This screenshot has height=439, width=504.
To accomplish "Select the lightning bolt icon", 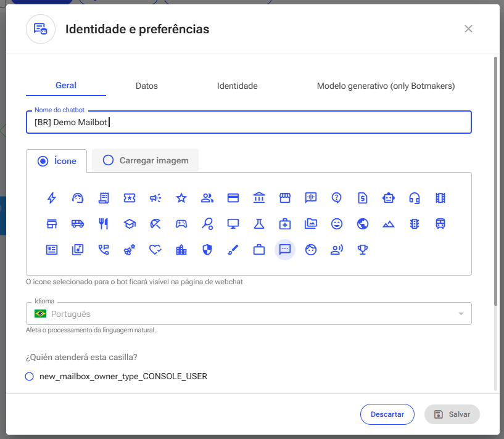I will point(52,198).
